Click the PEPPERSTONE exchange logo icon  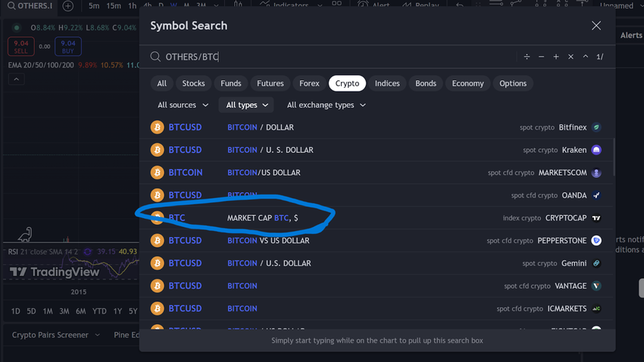pos(596,241)
